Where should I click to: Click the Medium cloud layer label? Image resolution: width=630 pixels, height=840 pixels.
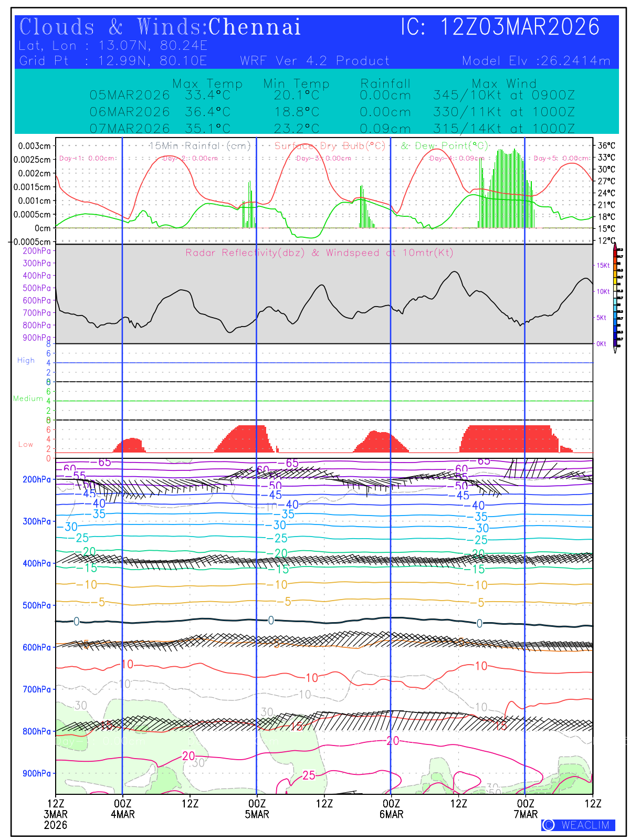[x=28, y=398]
